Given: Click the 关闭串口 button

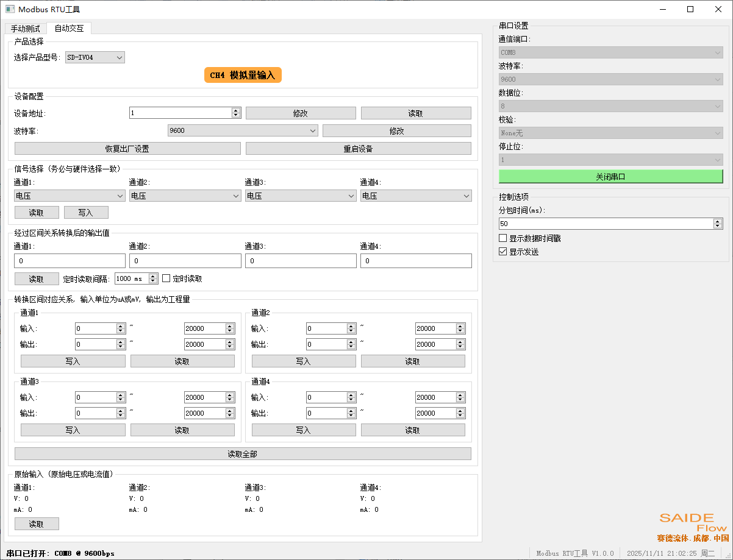Looking at the screenshot, I should (610, 176).
